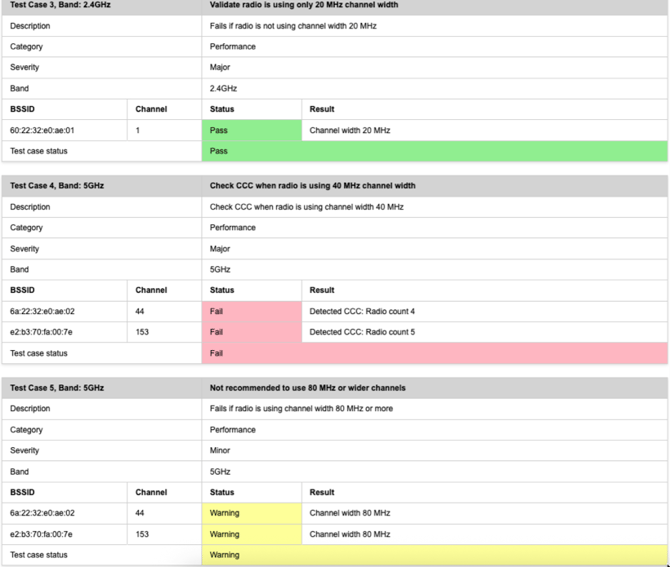This screenshot has width=670, height=567.
Task: Select the "Detected CCC: Radio count 5" result
Action: tap(362, 332)
